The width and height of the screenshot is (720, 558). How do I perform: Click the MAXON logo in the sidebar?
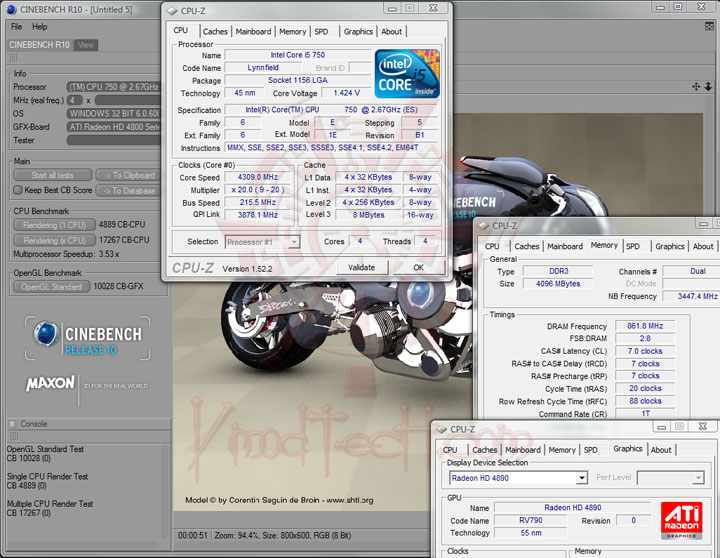(50, 383)
